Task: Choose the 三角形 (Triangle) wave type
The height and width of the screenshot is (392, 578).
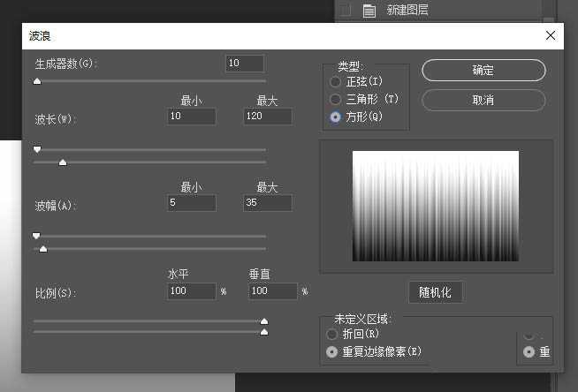Action: (335, 100)
